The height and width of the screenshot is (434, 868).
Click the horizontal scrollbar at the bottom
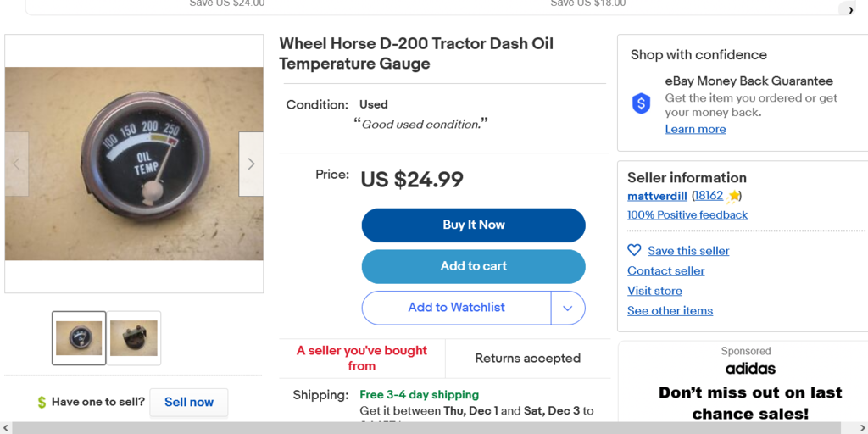424,428
